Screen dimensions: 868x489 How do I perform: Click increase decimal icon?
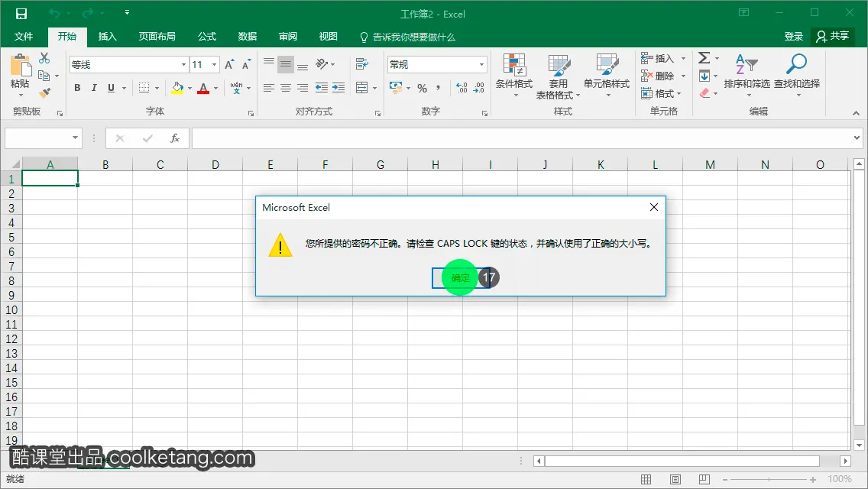pos(462,88)
